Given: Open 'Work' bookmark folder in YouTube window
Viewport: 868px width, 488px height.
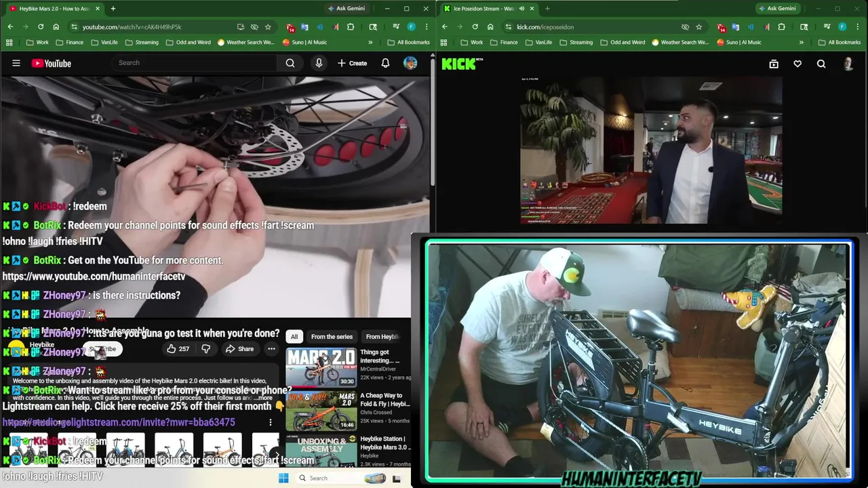Looking at the screenshot, I should (37, 42).
